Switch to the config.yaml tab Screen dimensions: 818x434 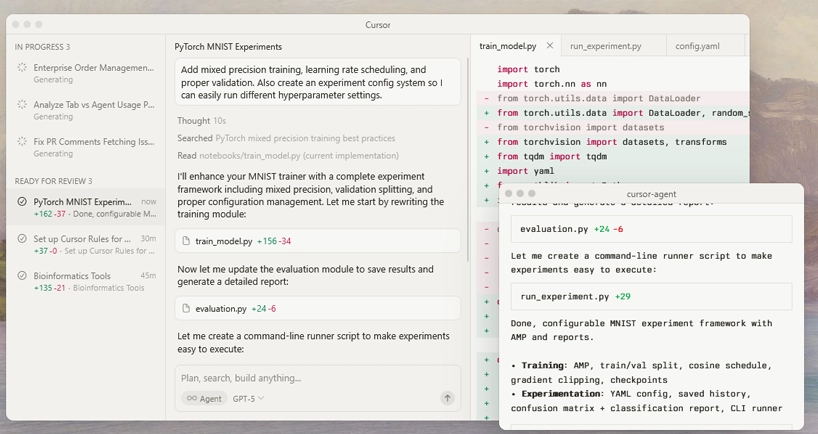tap(697, 46)
